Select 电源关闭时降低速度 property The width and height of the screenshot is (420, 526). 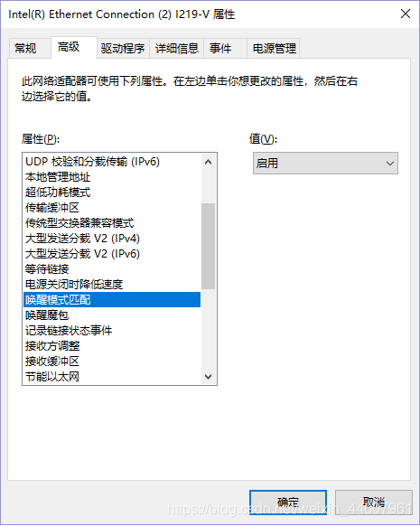click(x=112, y=284)
